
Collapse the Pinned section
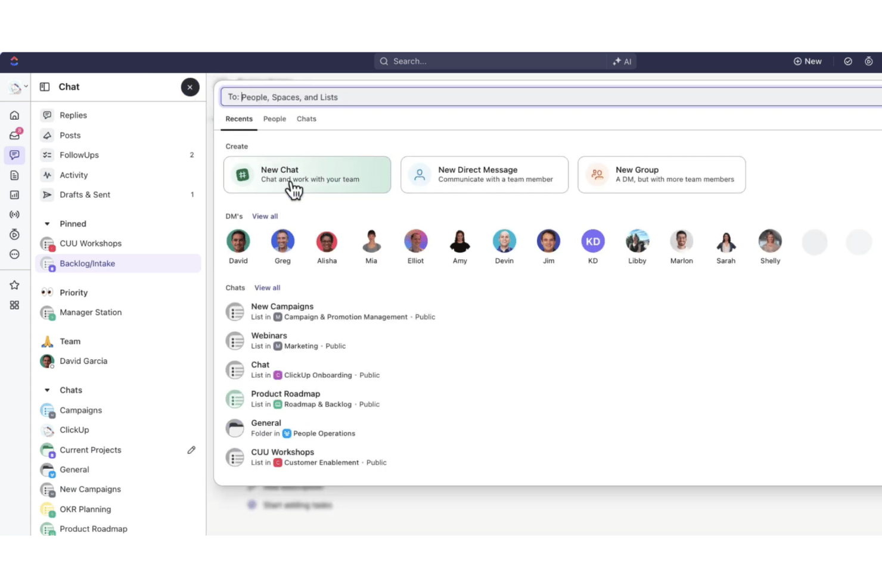click(47, 224)
